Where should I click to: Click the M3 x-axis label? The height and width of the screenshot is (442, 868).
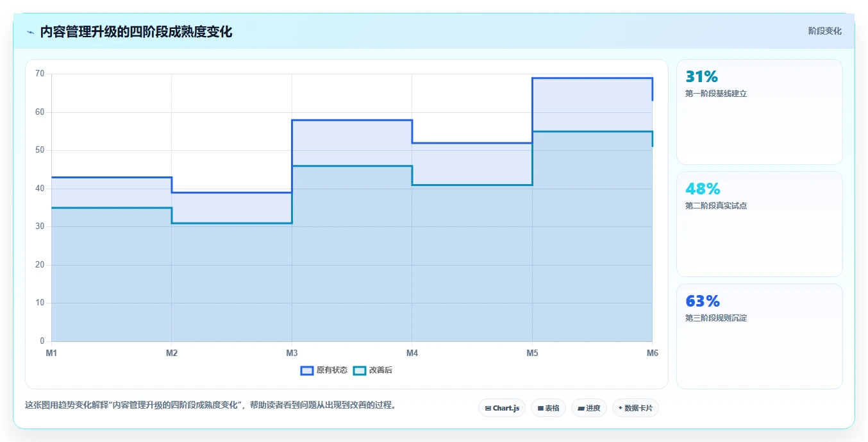click(292, 353)
